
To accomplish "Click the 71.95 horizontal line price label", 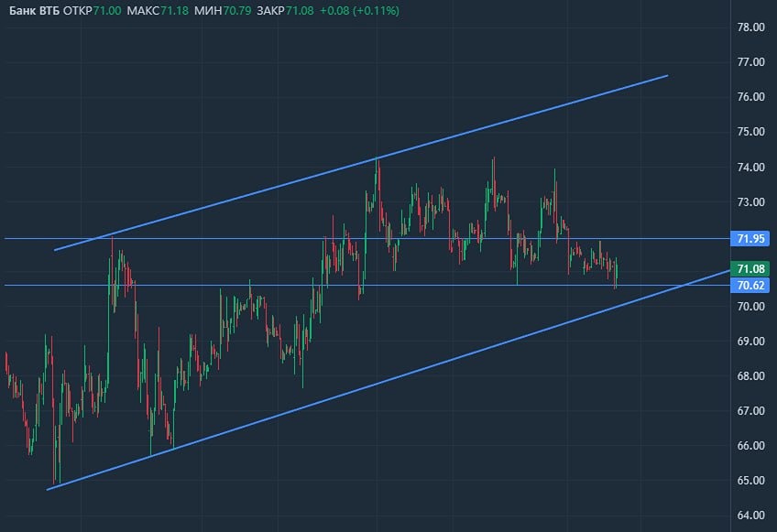I will (x=750, y=239).
